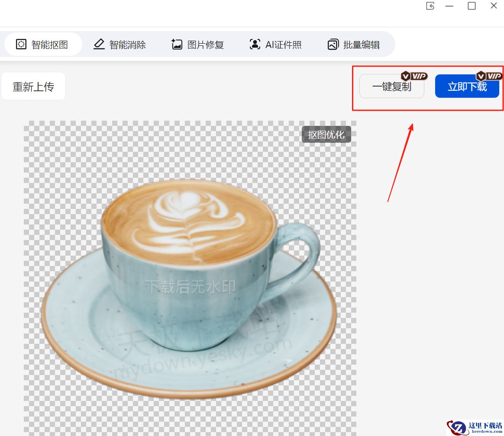The image size is (504, 436).
Task: Click the 一键复制 button
Action: [x=391, y=87]
